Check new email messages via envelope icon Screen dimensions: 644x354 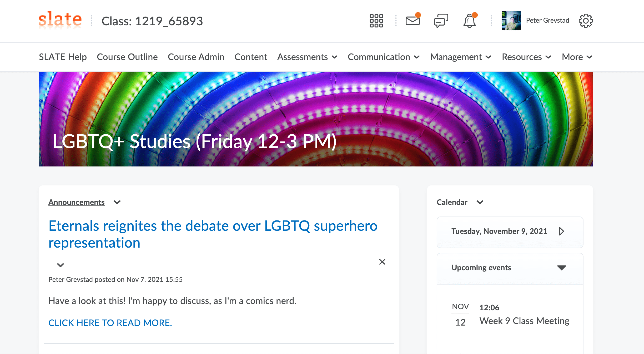412,21
